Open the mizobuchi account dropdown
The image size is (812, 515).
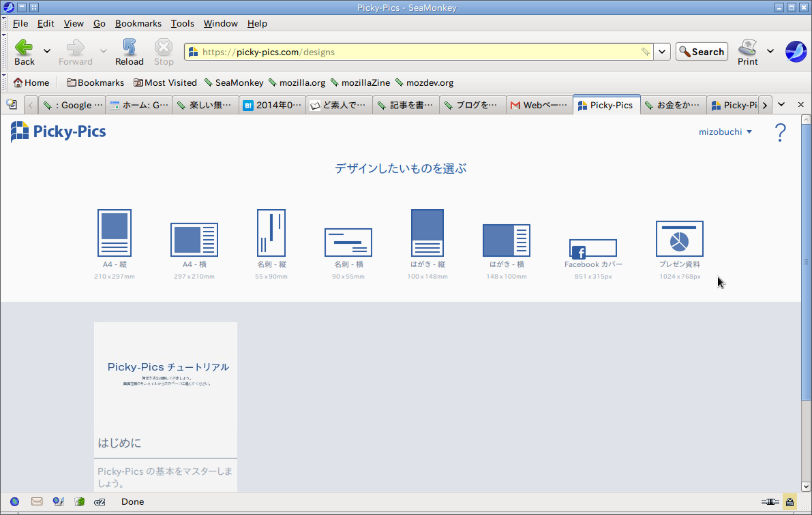click(x=725, y=132)
